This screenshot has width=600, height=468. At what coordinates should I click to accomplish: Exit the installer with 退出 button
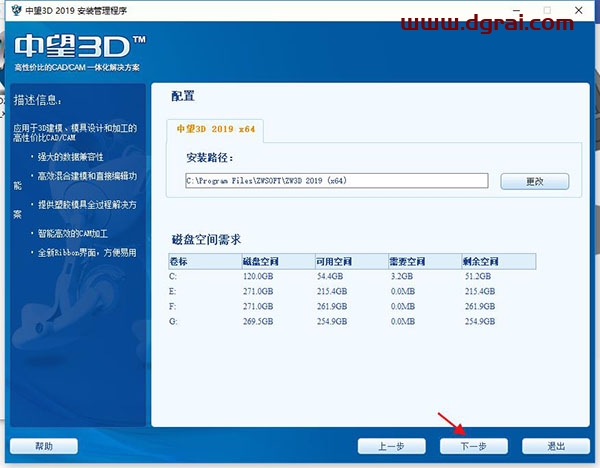click(x=555, y=446)
